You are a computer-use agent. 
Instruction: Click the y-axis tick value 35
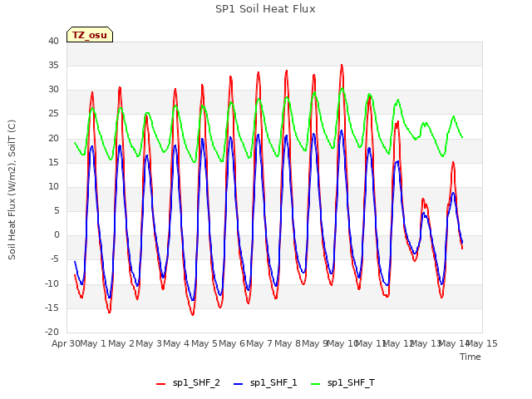(x=53, y=65)
